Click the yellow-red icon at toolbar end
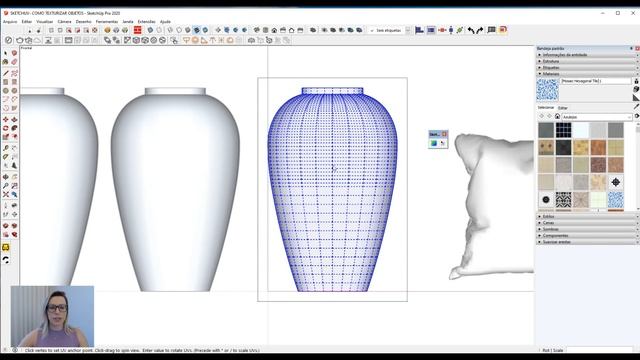Image resolution: width=640 pixels, height=360 pixels. pyautogui.click(x=503, y=30)
